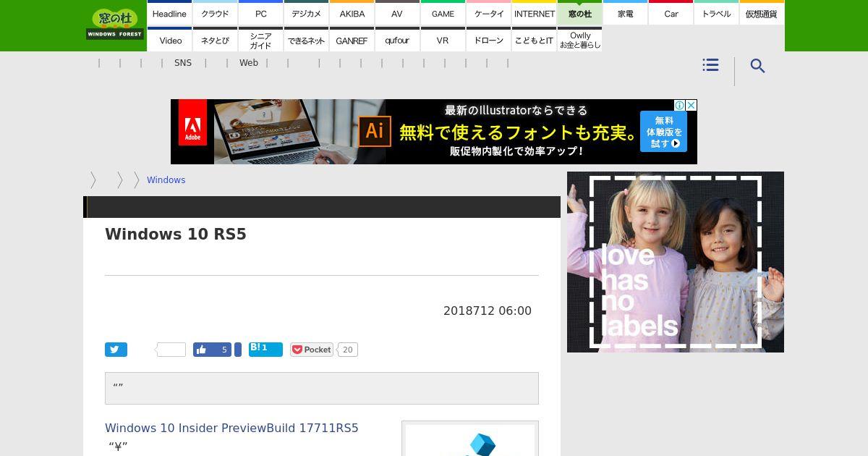Click the SNS category link
Image resolution: width=868 pixels, height=456 pixels.
coord(183,63)
